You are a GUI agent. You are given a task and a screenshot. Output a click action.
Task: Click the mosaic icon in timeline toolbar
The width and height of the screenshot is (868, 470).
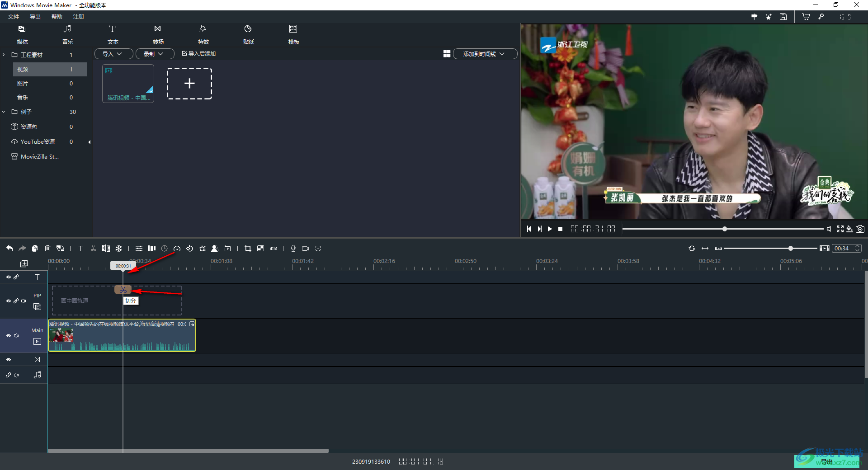tap(260, 248)
